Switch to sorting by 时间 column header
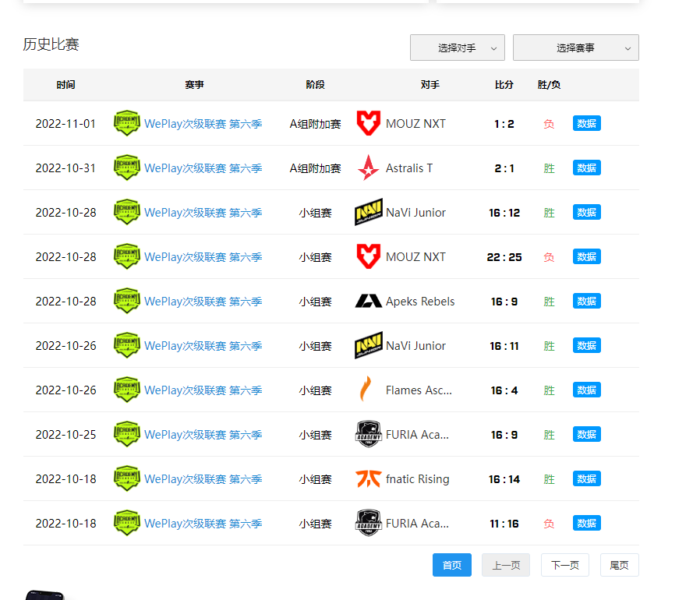 (x=65, y=85)
